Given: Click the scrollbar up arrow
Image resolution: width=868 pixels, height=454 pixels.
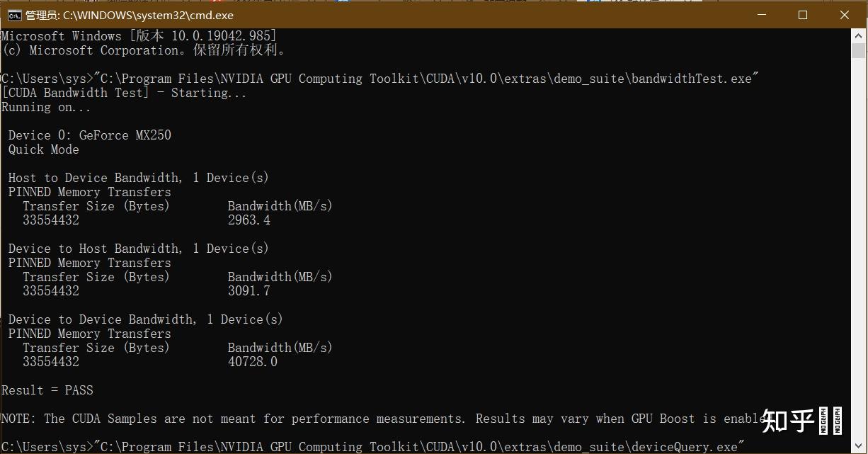Looking at the screenshot, I should [x=859, y=35].
